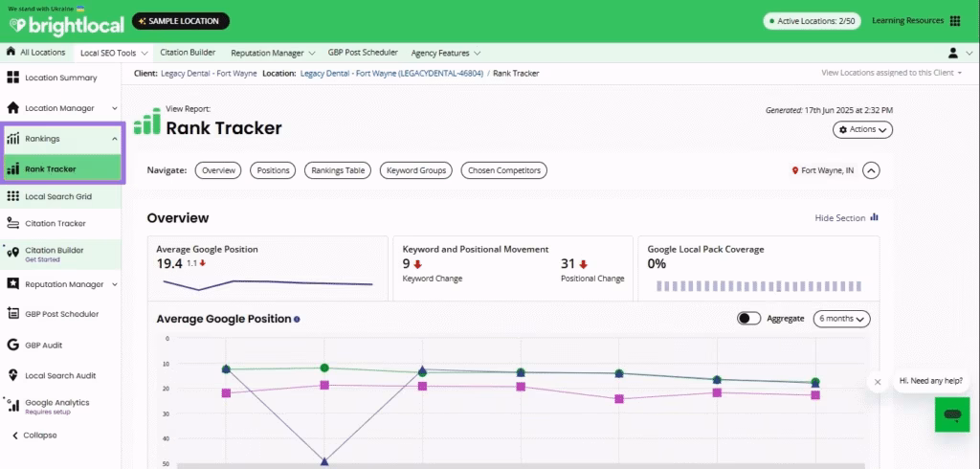Switch to the Citation Builder top tab

pyautogui.click(x=189, y=53)
